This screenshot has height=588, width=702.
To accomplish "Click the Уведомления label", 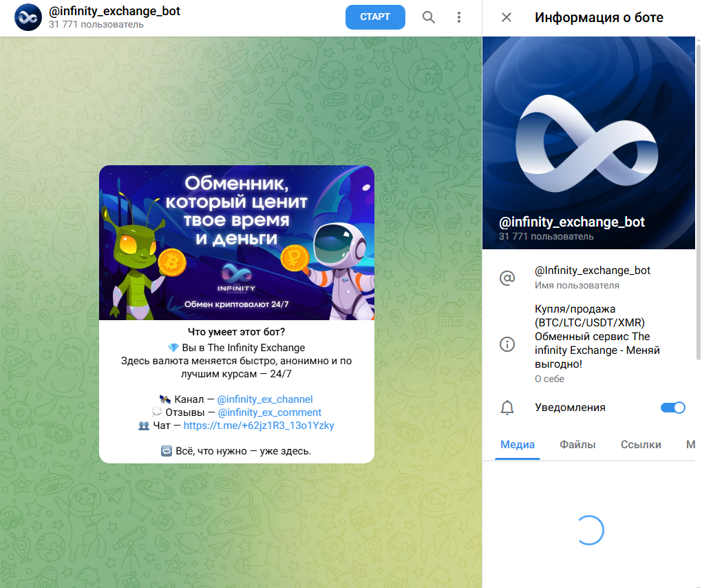I will 570,408.
